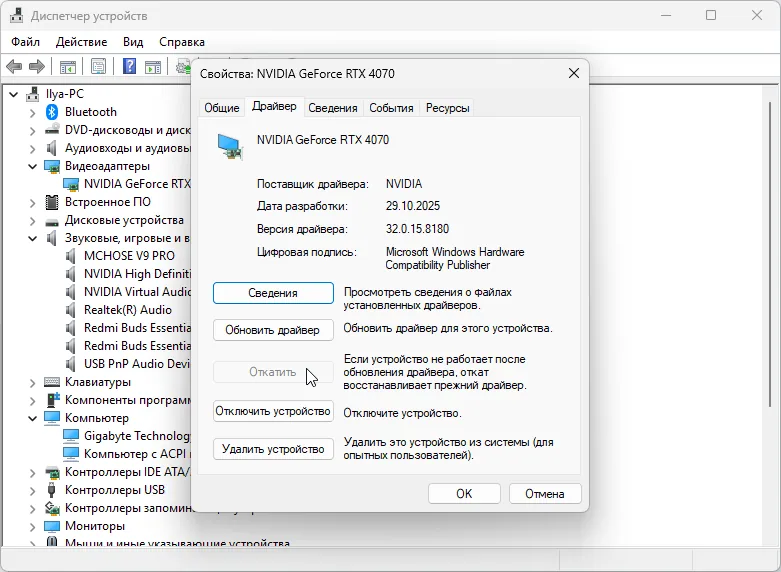Click the Контроллеры IDE ATA icon

point(52,471)
